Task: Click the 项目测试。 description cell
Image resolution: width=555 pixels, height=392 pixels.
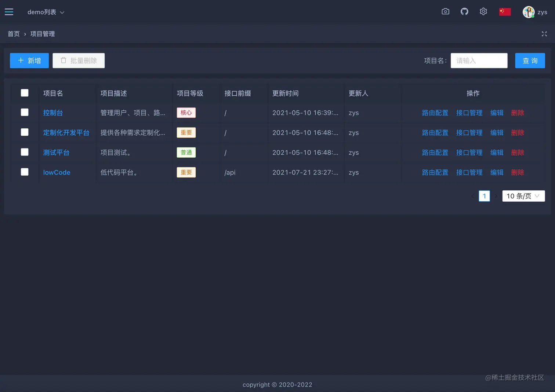Action: 117,153
